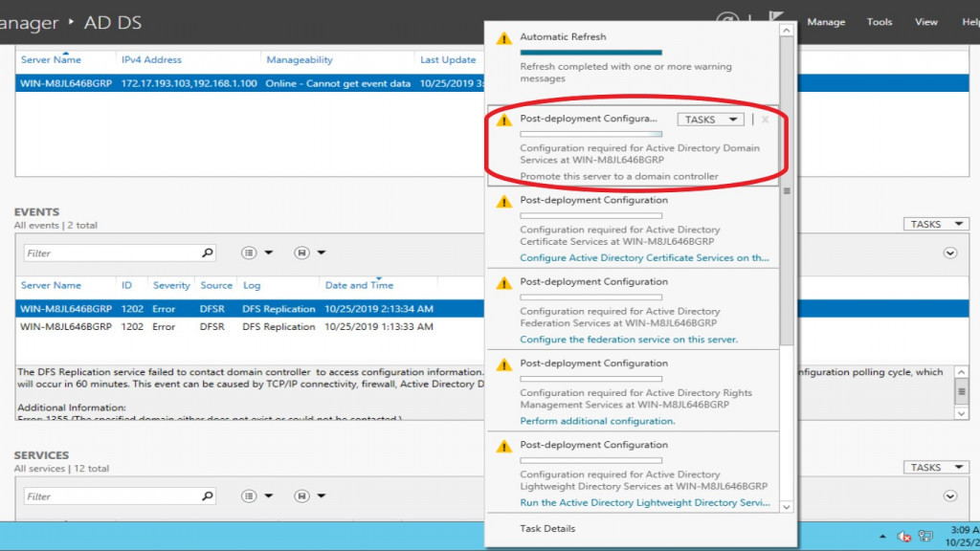Image resolution: width=980 pixels, height=551 pixels.
Task: Expand the EVENTS saved queries dropdown arrow
Action: pos(322,253)
